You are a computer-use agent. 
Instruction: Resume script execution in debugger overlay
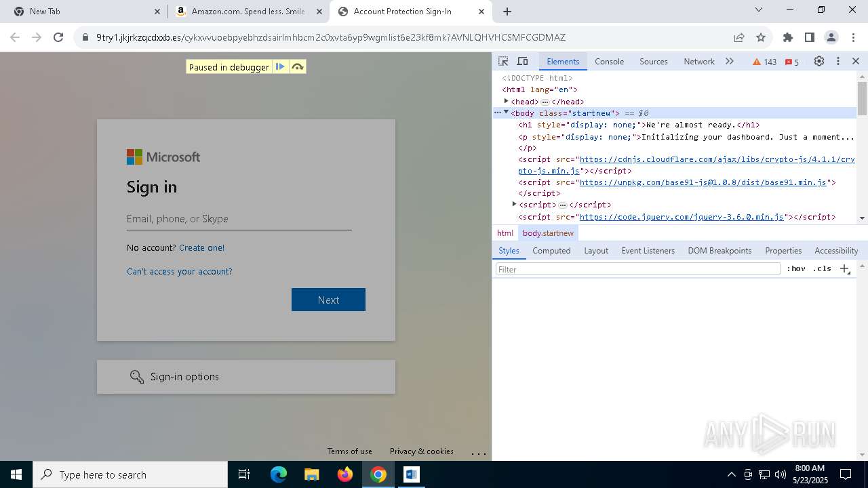(x=280, y=66)
